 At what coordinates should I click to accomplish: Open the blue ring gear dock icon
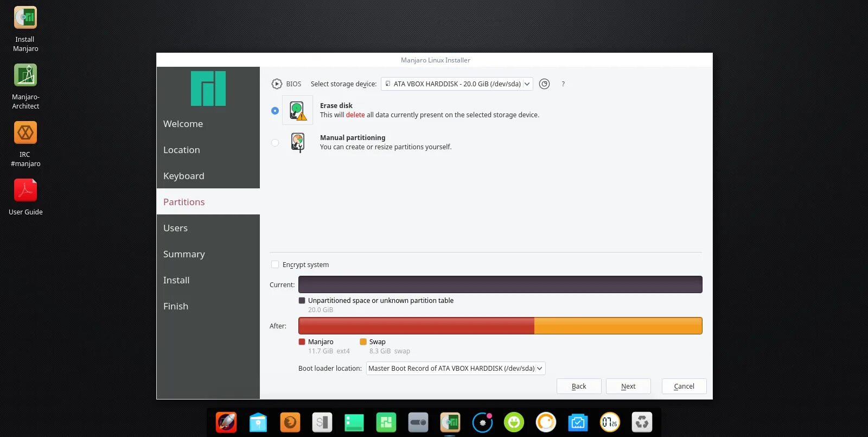click(x=482, y=422)
